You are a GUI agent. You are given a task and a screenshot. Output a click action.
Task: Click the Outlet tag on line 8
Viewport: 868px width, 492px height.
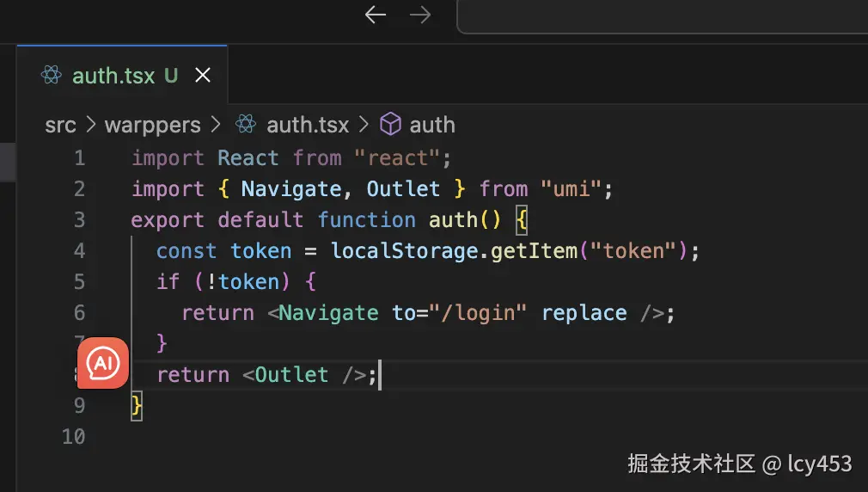click(x=291, y=375)
